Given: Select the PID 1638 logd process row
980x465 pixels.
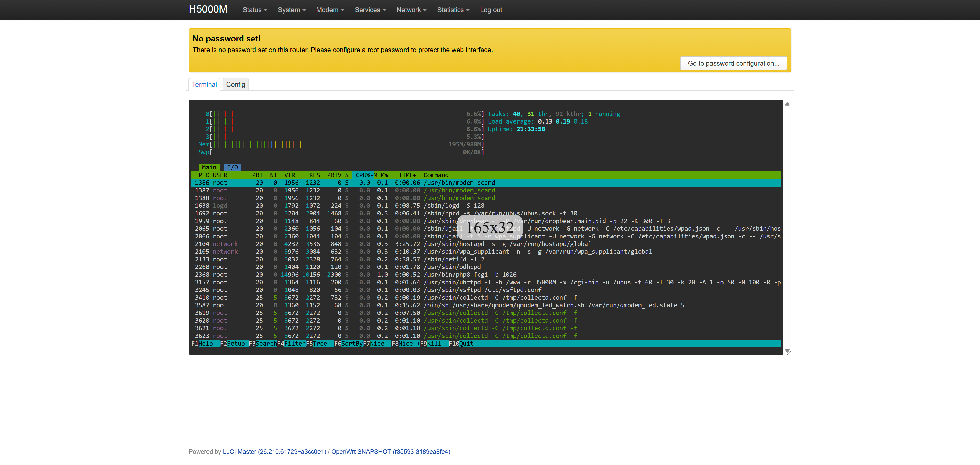Looking at the screenshot, I should (x=486, y=205).
